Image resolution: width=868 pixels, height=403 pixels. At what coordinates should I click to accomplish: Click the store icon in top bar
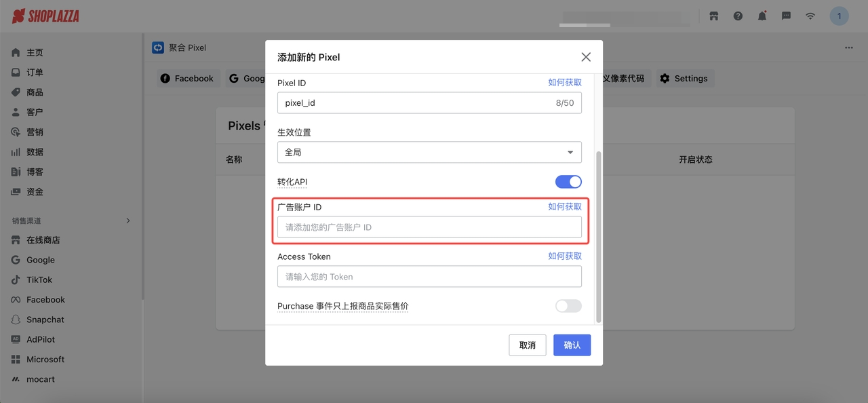coord(713,16)
